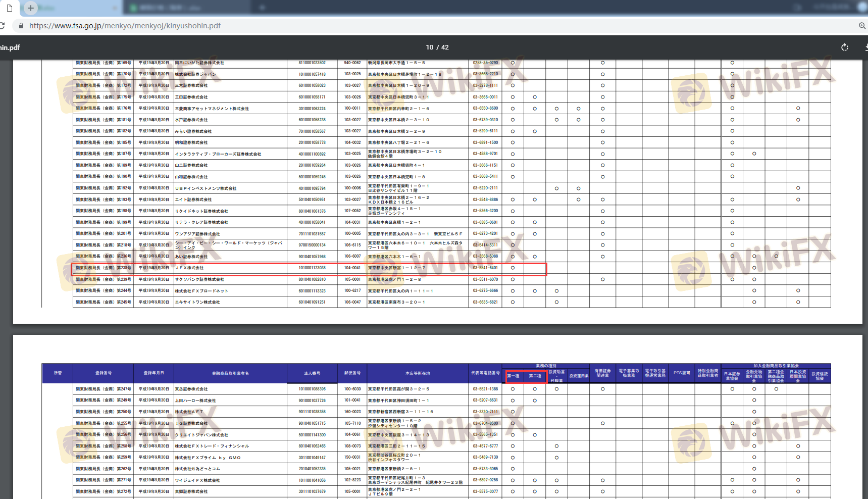Viewport: 868px width, 499px height.
Task: Click the download PDF icon
Action: (x=865, y=47)
